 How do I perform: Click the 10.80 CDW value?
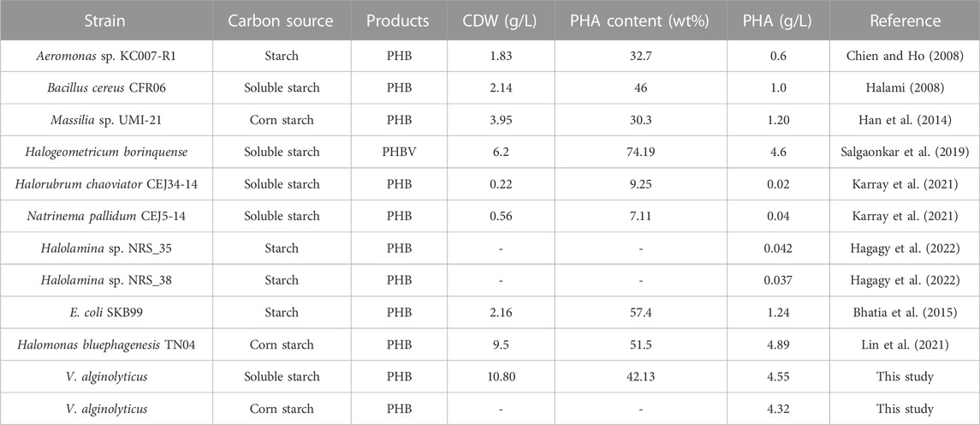coord(506,376)
